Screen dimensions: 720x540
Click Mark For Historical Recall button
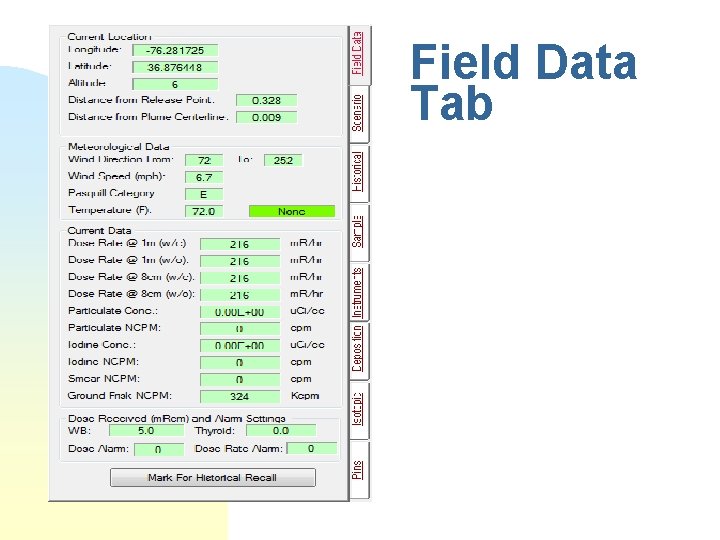coord(213,478)
